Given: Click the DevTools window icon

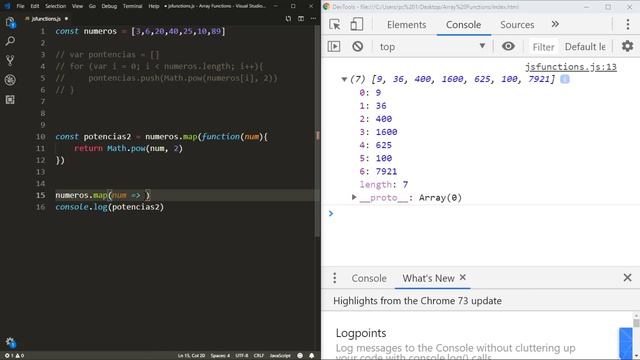Looking at the screenshot, I should (326, 7).
